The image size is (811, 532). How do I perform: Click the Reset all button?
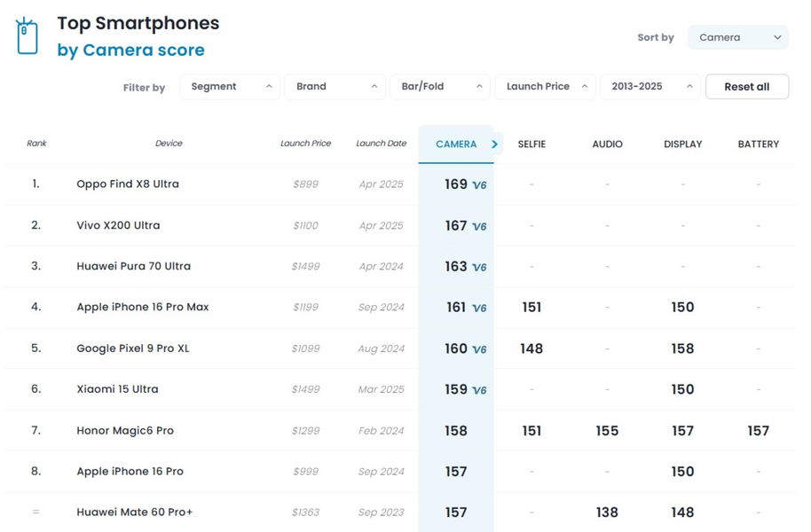[x=747, y=87]
